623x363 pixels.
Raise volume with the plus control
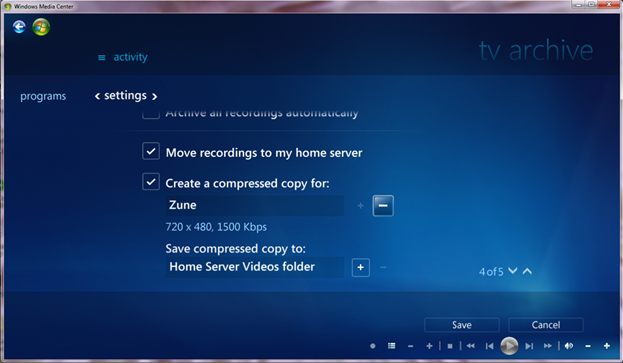pos(607,346)
